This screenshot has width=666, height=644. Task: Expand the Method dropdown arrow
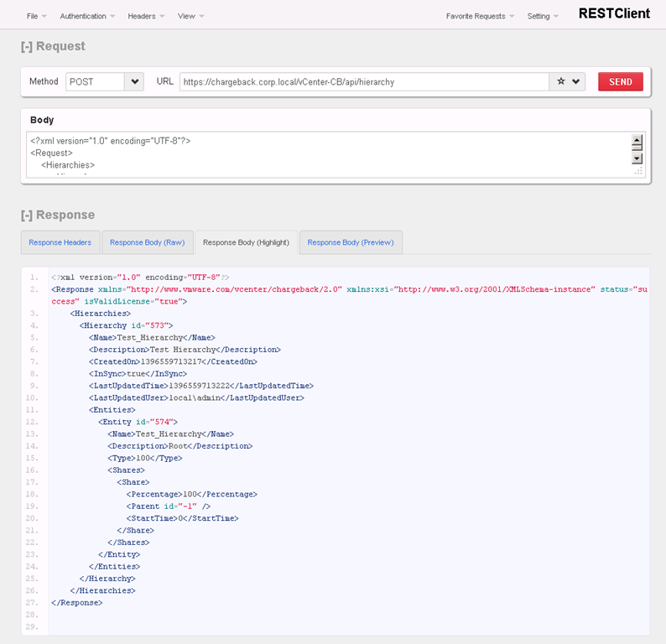click(134, 82)
